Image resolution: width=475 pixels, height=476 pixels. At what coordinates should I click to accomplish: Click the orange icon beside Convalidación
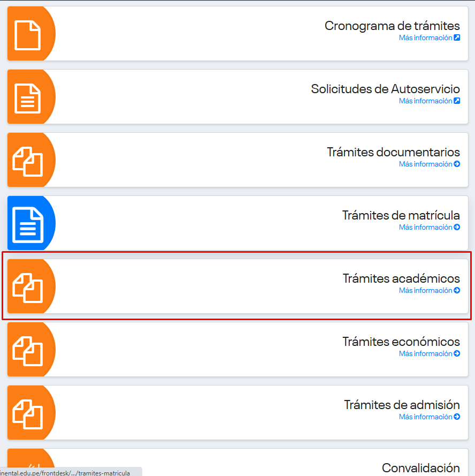[x=27, y=466]
